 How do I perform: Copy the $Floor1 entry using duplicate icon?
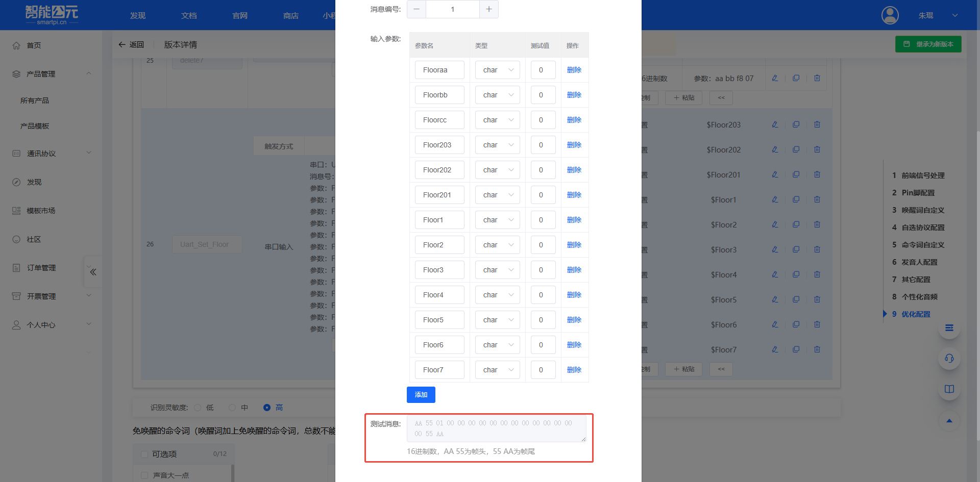point(796,199)
